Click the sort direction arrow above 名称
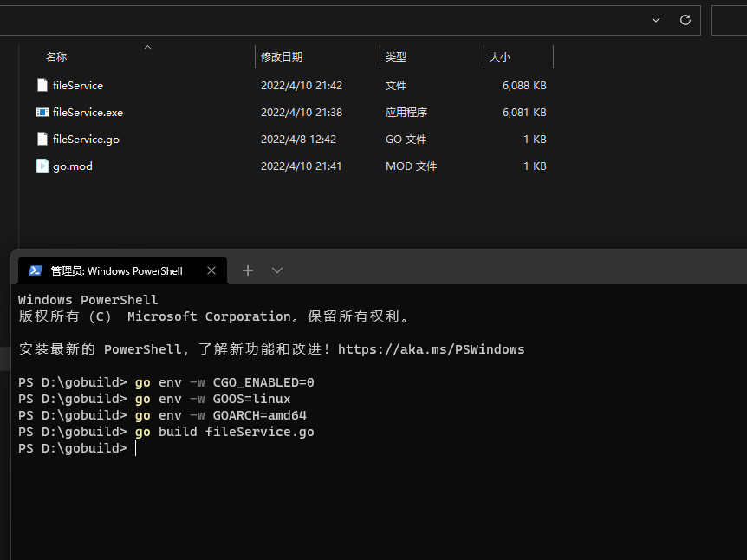Viewport: 747px width, 560px height. click(147, 47)
